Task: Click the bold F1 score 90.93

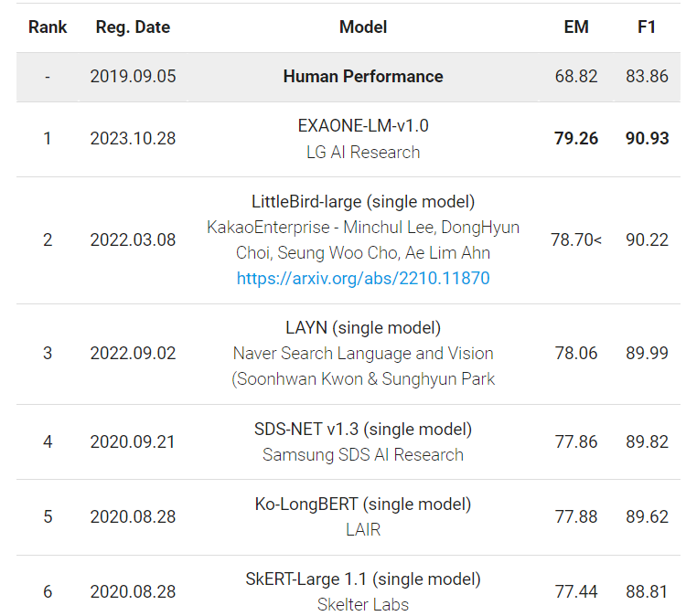Action: [x=647, y=139]
